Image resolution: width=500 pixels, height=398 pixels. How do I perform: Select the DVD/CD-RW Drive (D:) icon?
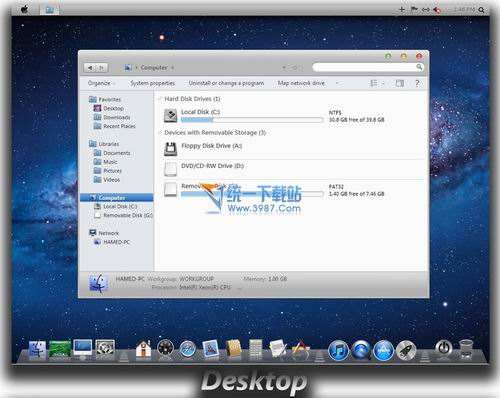click(x=170, y=169)
